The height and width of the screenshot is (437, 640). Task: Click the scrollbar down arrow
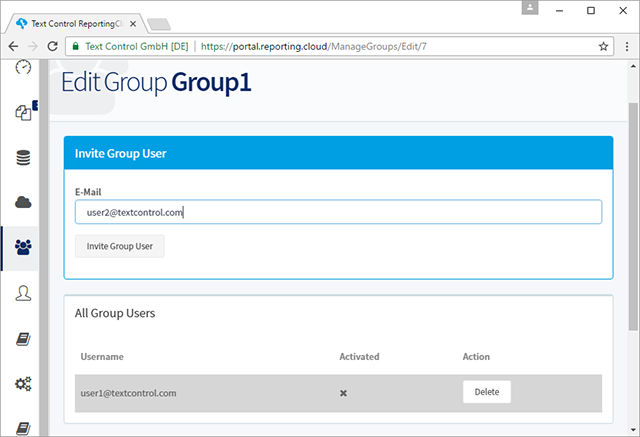(x=633, y=430)
